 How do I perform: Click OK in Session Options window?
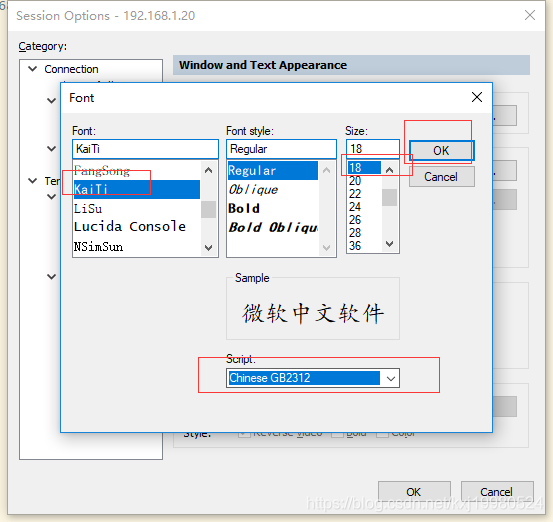[414, 491]
